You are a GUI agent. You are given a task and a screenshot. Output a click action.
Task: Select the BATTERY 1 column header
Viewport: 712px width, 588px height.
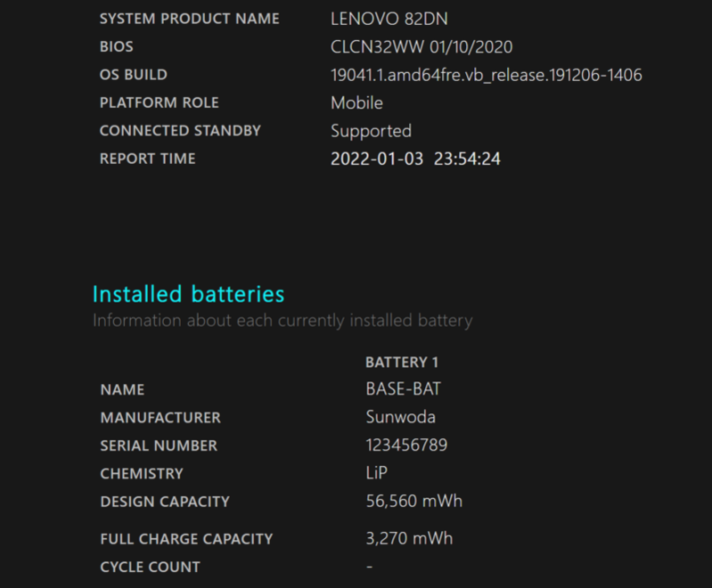pyautogui.click(x=402, y=363)
